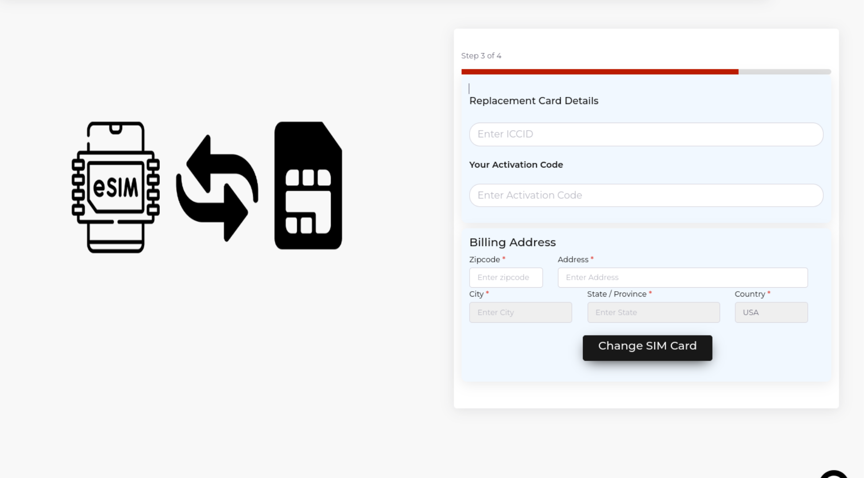Screen dimensions: 868x478
Task: Click the eSIM phone chip icon
Action: click(116, 187)
